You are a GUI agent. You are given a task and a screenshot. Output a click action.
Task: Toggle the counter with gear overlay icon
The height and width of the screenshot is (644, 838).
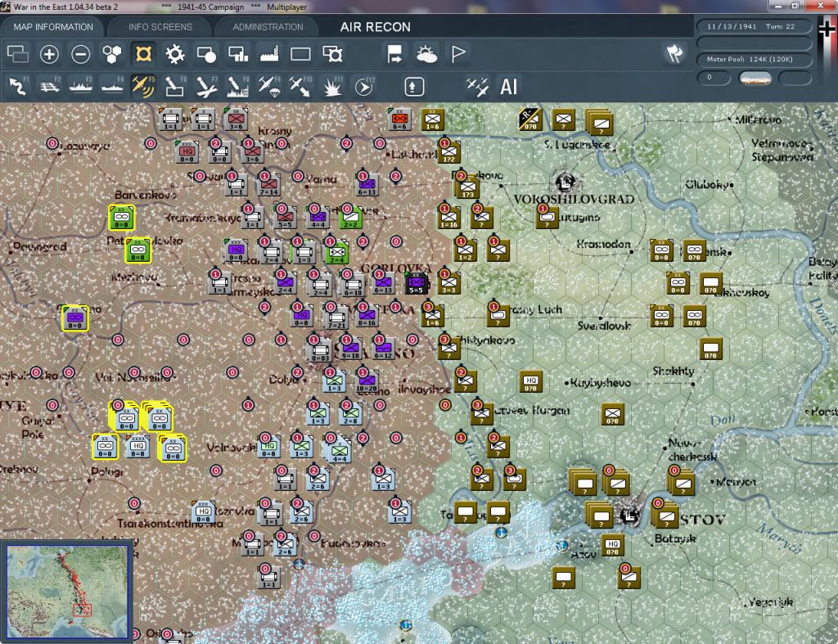[332, 54]
